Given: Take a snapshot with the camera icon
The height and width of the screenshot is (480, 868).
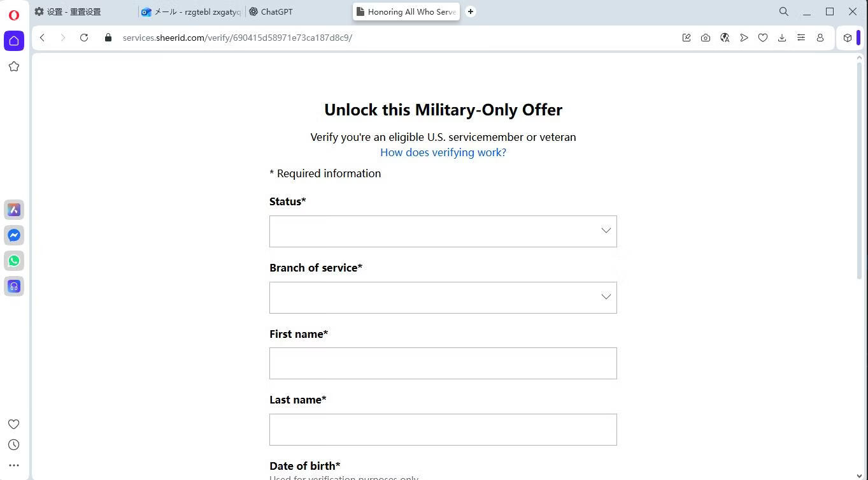Looking at the screenshot, I should [706, 38].
